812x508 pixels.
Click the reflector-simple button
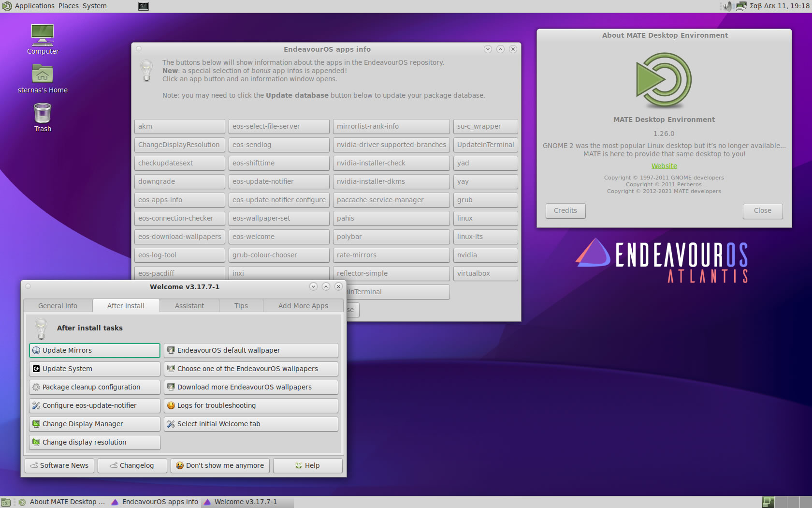(x=391, y=273)
